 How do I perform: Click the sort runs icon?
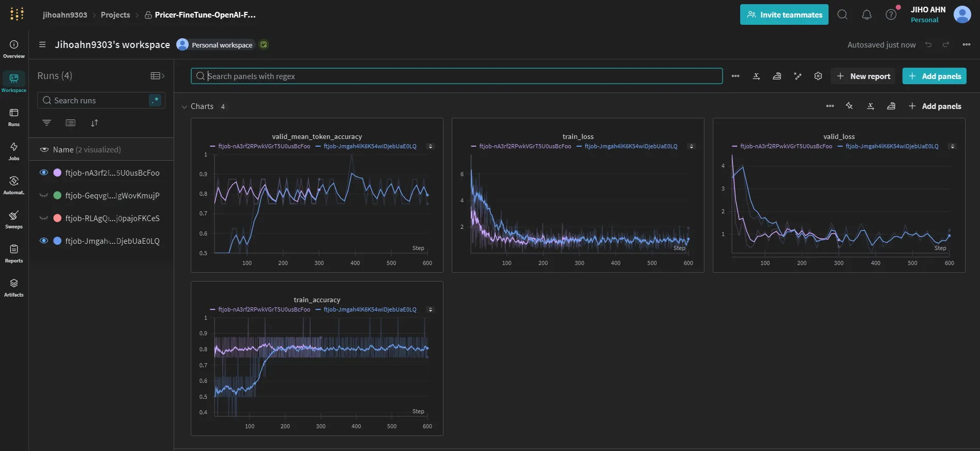[94, 123]
